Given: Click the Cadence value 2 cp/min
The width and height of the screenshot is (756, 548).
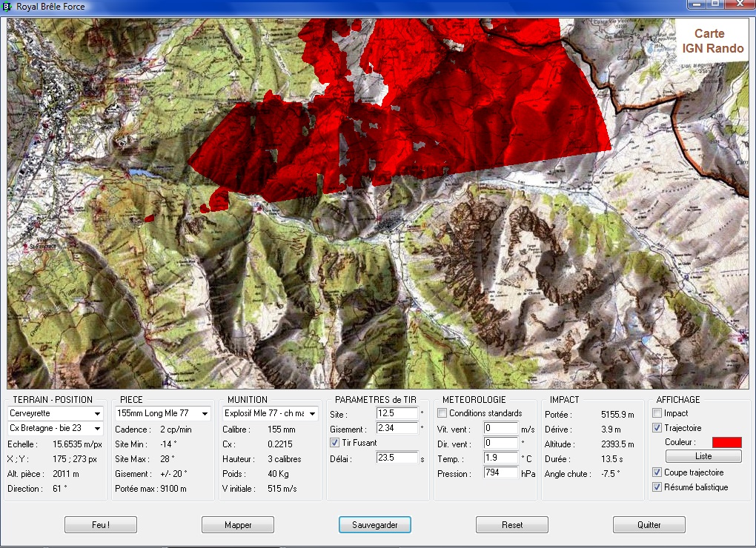Looking at the screenshot, I should pos(176,430).
